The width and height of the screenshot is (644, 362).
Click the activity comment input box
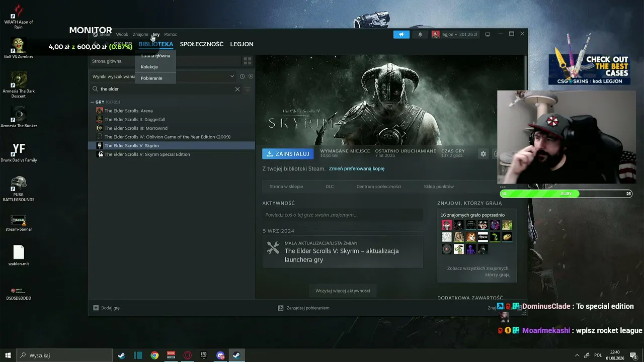(343, 215)
